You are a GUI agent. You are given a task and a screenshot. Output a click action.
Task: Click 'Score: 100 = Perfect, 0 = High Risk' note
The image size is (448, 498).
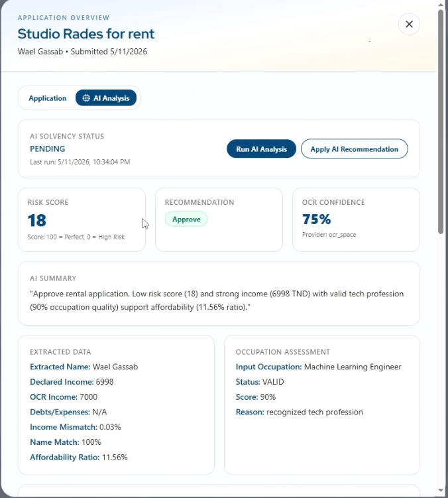click(x=76, y=237)
